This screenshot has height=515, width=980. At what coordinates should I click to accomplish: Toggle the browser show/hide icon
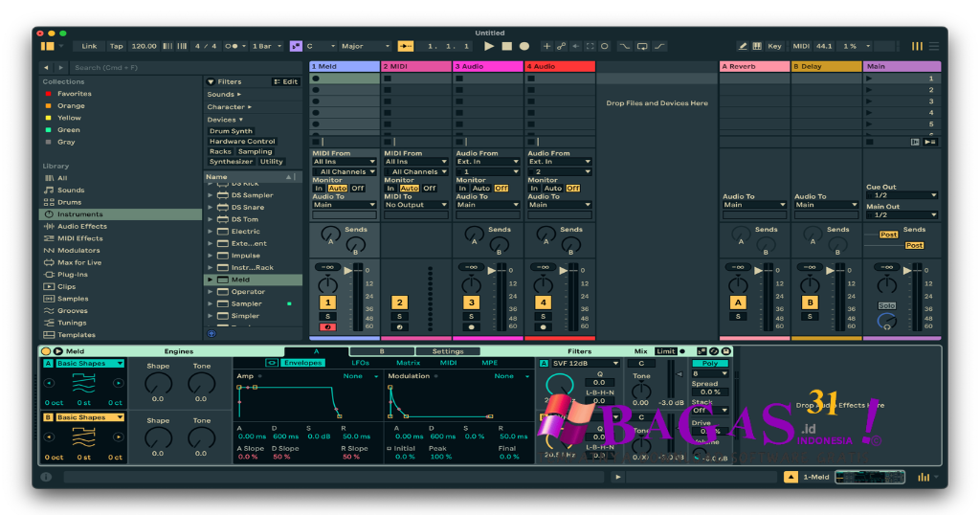(x=48, y=46)
